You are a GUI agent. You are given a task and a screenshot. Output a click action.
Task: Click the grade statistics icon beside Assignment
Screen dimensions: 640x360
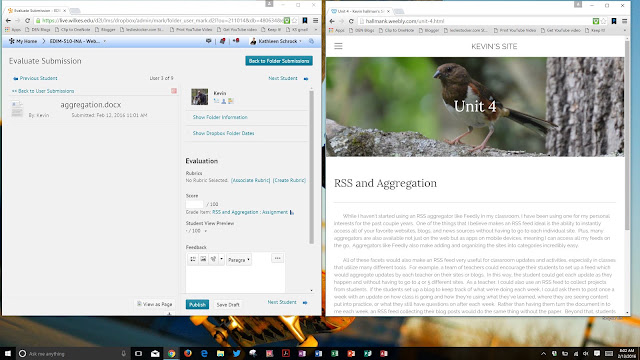[x=292, y=212]
